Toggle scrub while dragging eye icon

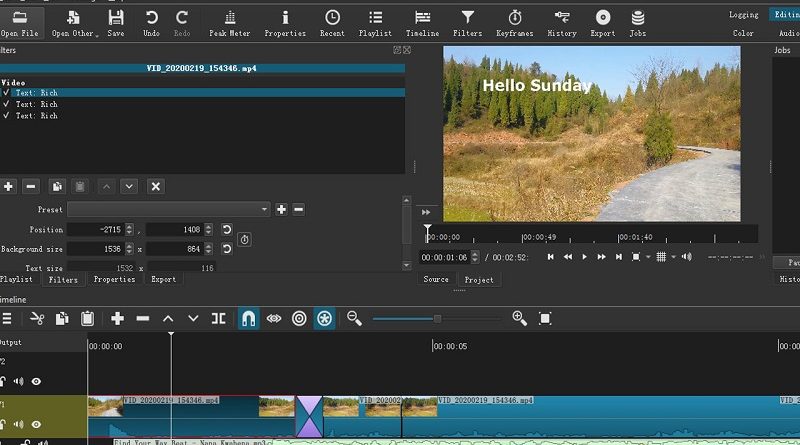[274, 319]
